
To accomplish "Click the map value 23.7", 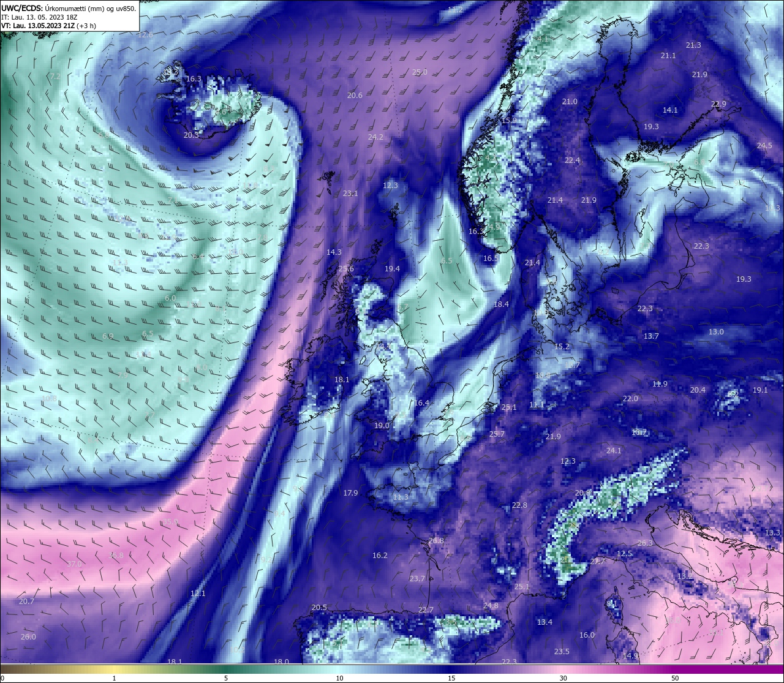I will click(417, 579).
